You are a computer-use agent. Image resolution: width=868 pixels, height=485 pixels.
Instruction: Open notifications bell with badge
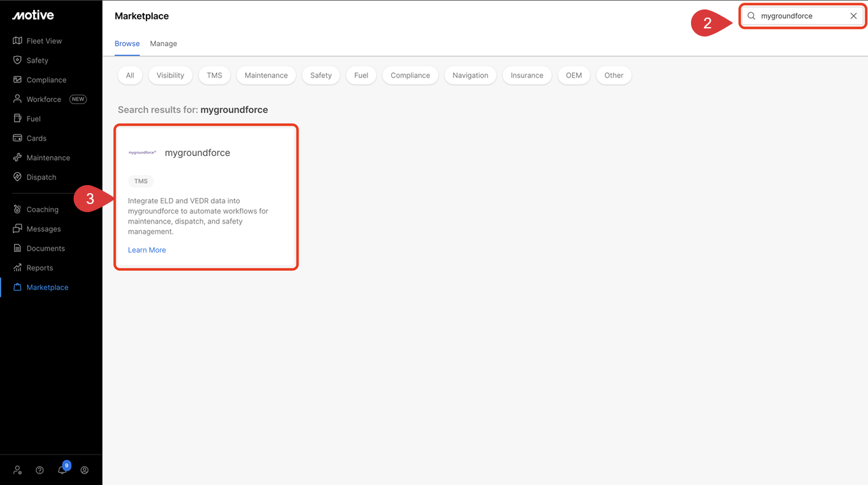pos(62,470)
